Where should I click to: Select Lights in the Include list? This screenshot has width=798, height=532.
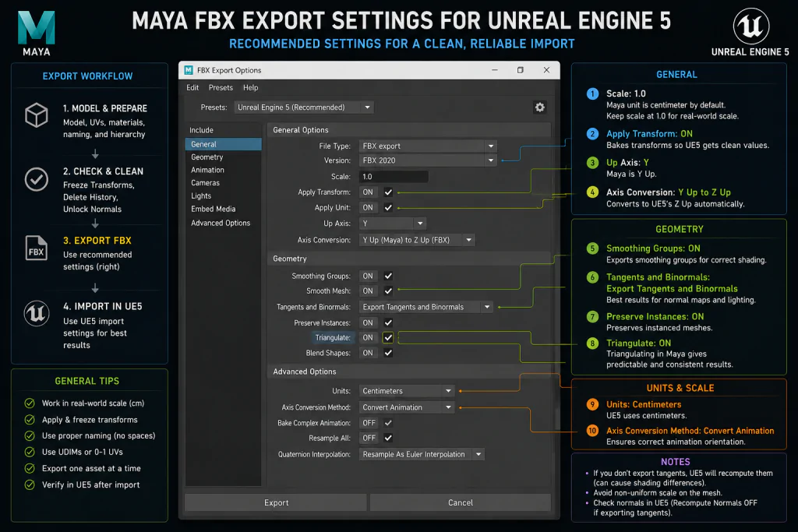pyautogui.click(x=224, y=196)
